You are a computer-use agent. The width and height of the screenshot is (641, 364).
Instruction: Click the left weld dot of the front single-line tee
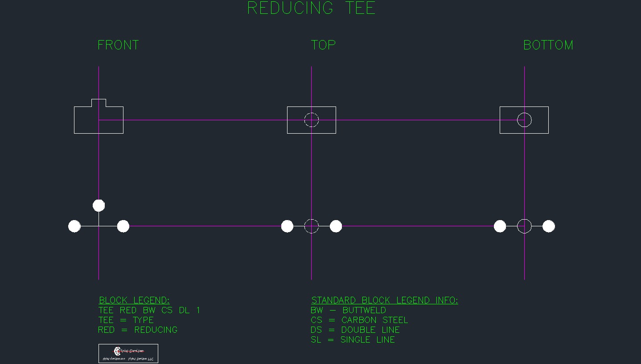[74, 226]
